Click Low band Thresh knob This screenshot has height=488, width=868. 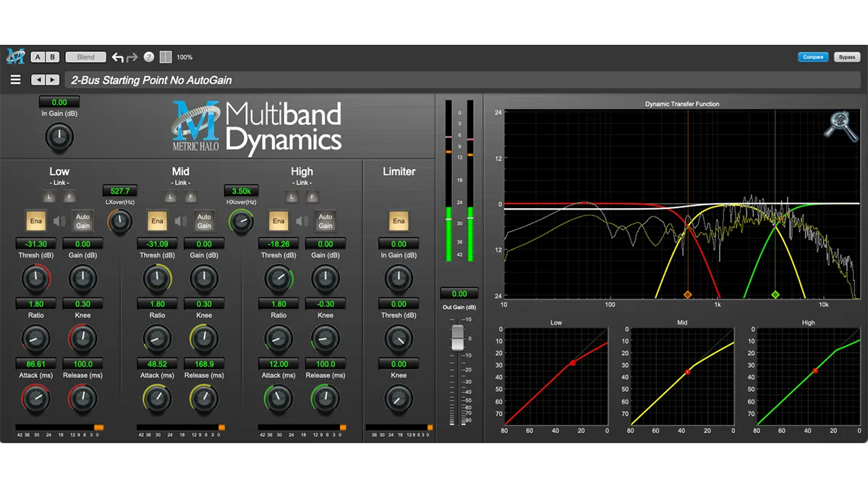point(35,278)
